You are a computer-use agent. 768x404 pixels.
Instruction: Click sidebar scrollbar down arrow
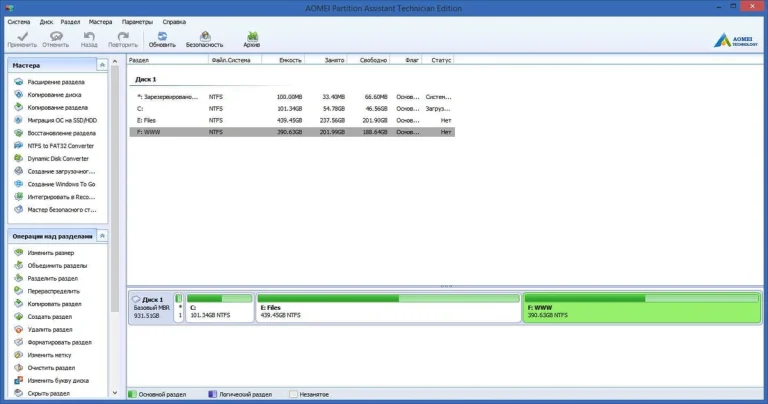(x=115, y=393)
